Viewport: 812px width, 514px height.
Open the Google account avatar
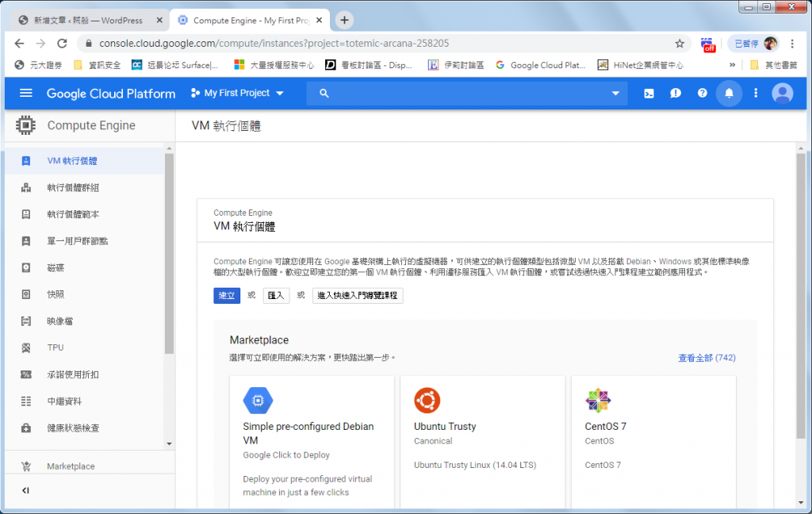pyautogui.click(x=783, y=94)
